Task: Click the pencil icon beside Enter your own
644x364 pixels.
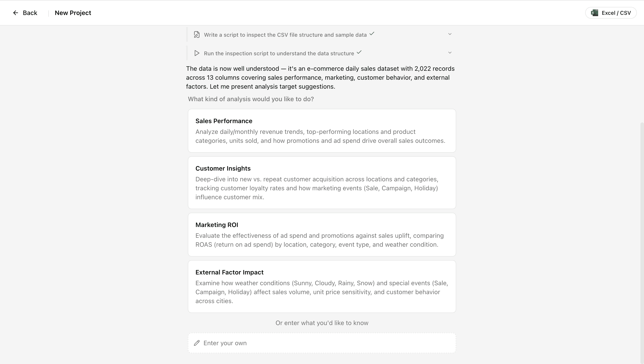Action: pyautogui.click(x=197, y=343)
